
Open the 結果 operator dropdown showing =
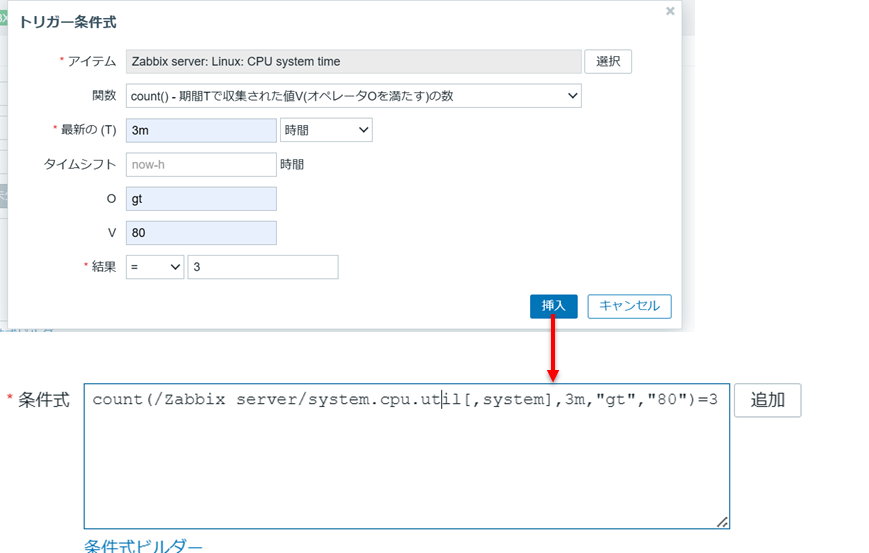(155, 267)
